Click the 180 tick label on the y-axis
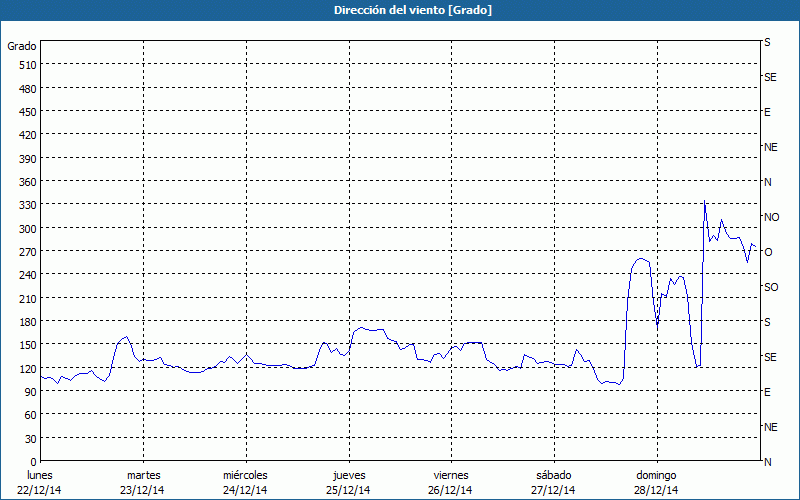Image resolution: width=800 pixels, height=500 pixels. [27, 322]
